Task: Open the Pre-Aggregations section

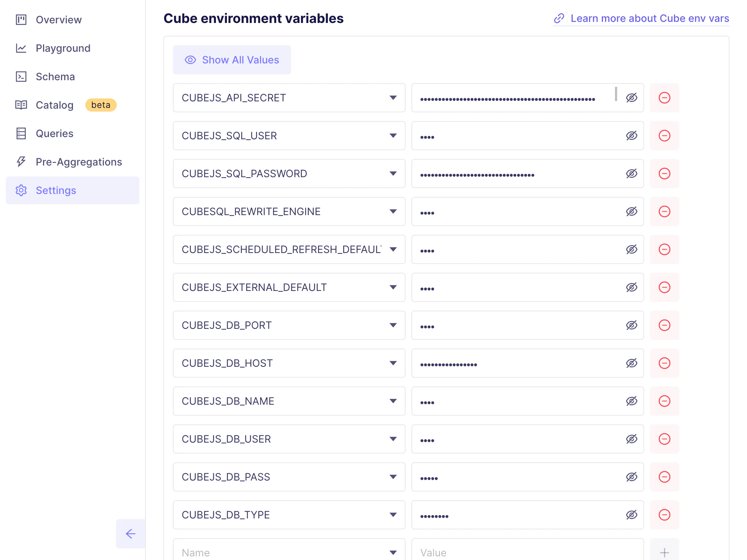Action: [79, 162]
